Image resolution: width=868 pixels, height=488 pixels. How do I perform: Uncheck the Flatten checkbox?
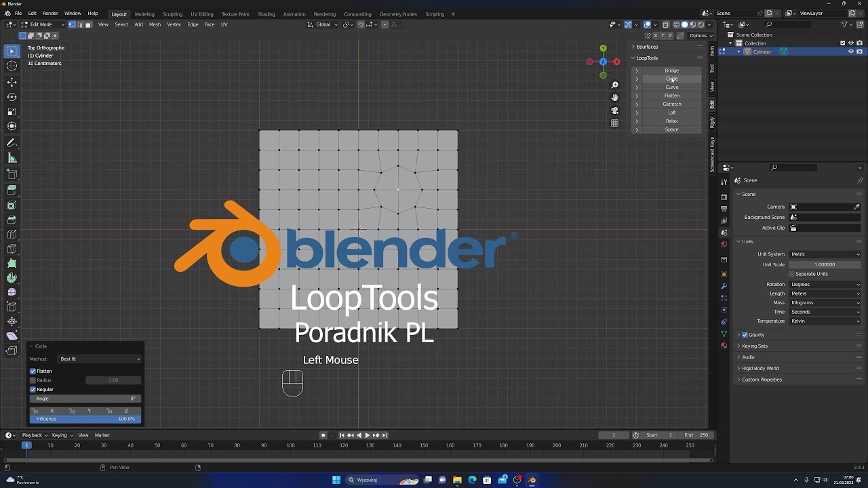[33, 371]
